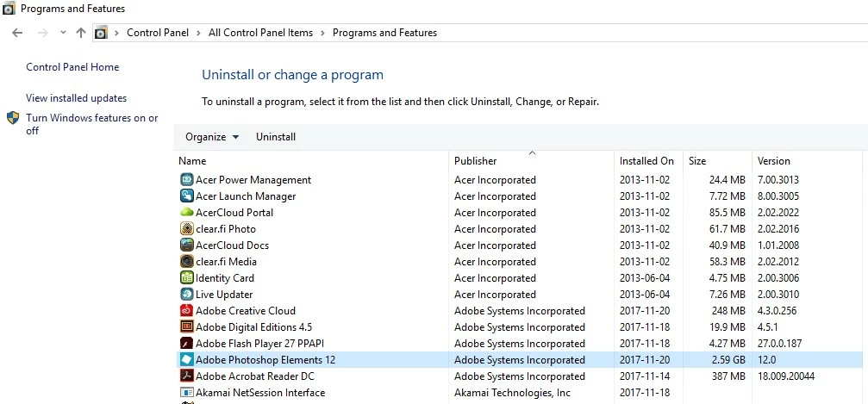Click the Control Panel icon in address bar
This screenshot has height=404, width=868.
tap(100, 33)
